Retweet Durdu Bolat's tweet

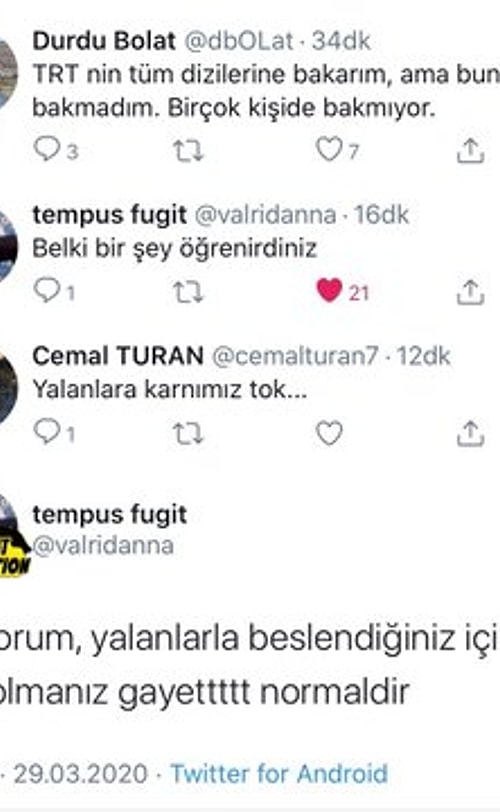click(x=188, y=150)
